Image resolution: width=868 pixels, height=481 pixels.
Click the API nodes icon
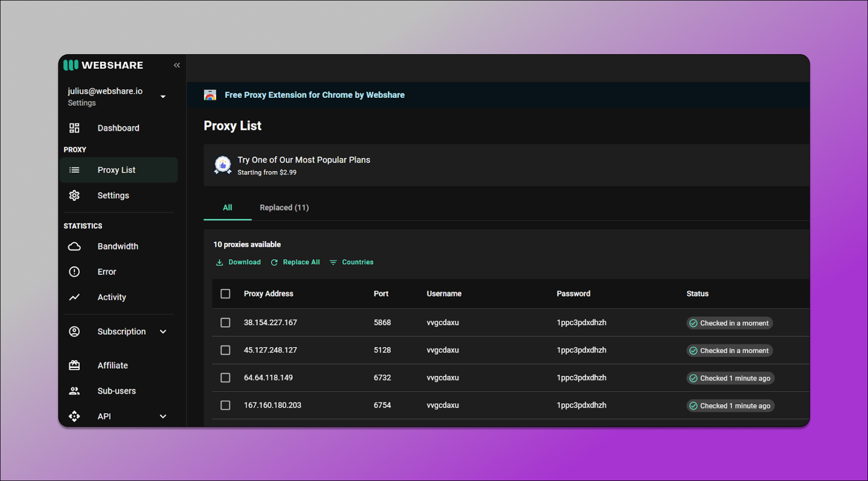point(74,416)
